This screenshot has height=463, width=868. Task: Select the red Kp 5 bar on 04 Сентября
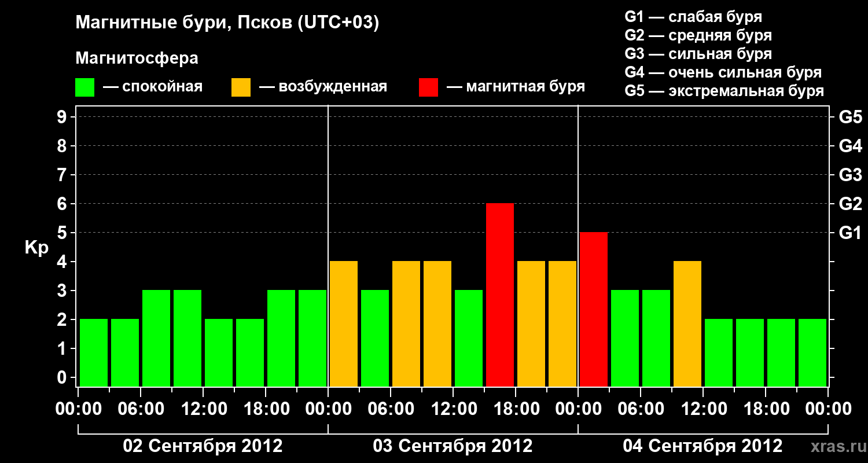click(x=594, y=309)
